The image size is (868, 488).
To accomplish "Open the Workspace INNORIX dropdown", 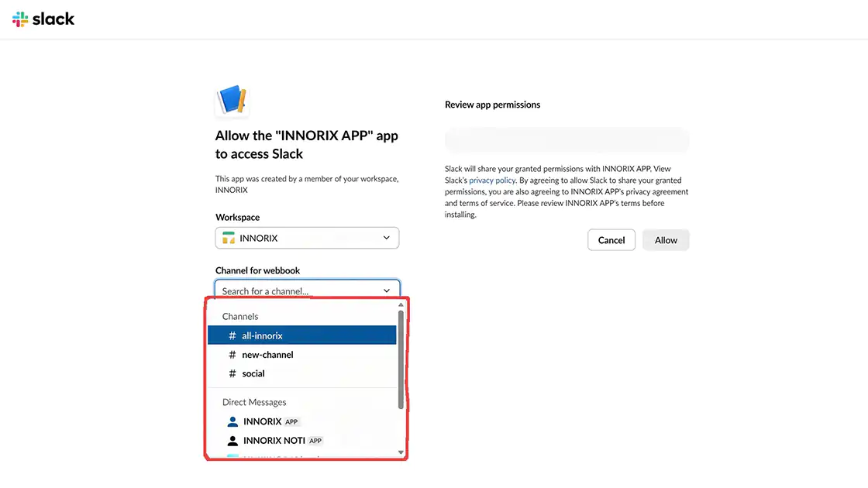I will pyautogui.click(x=307, y=238).
